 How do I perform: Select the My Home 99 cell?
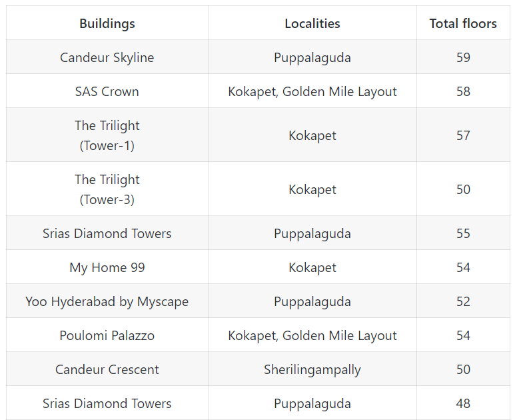tap(107, 267)
